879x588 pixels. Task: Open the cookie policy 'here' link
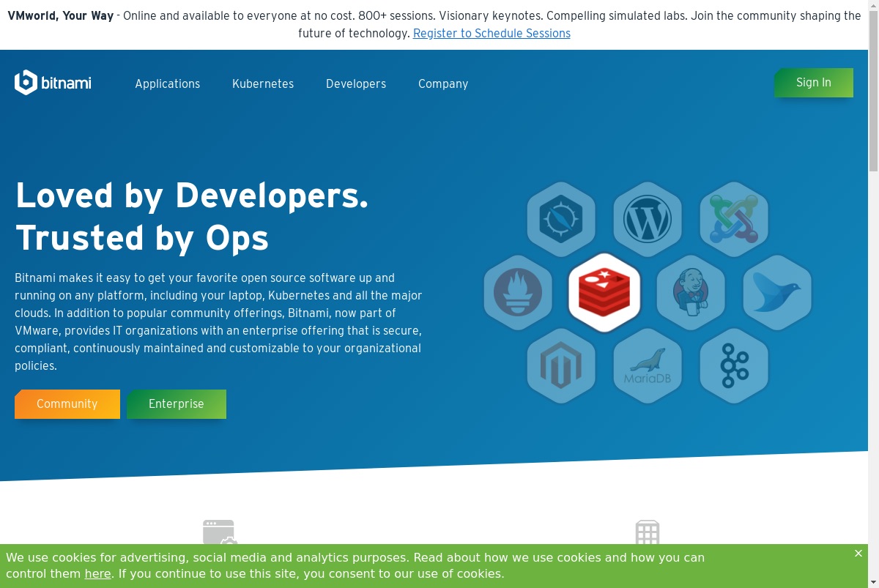coord(97,573)
